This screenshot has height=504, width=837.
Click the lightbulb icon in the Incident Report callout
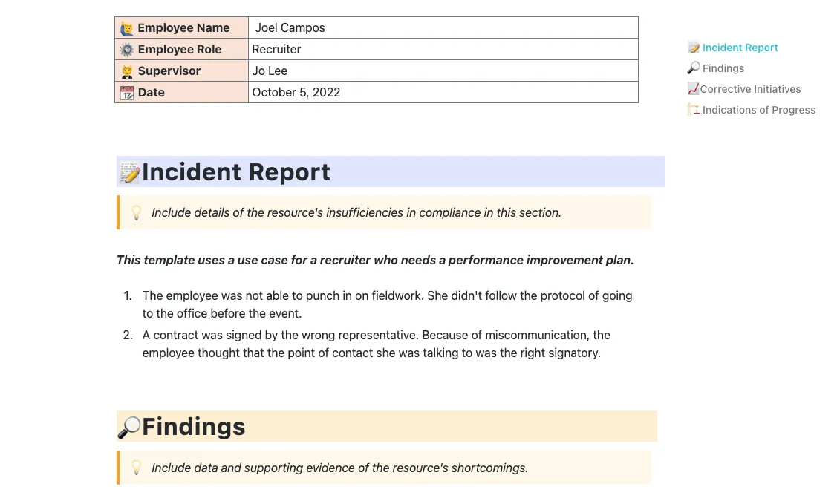[x=136, y=213]
